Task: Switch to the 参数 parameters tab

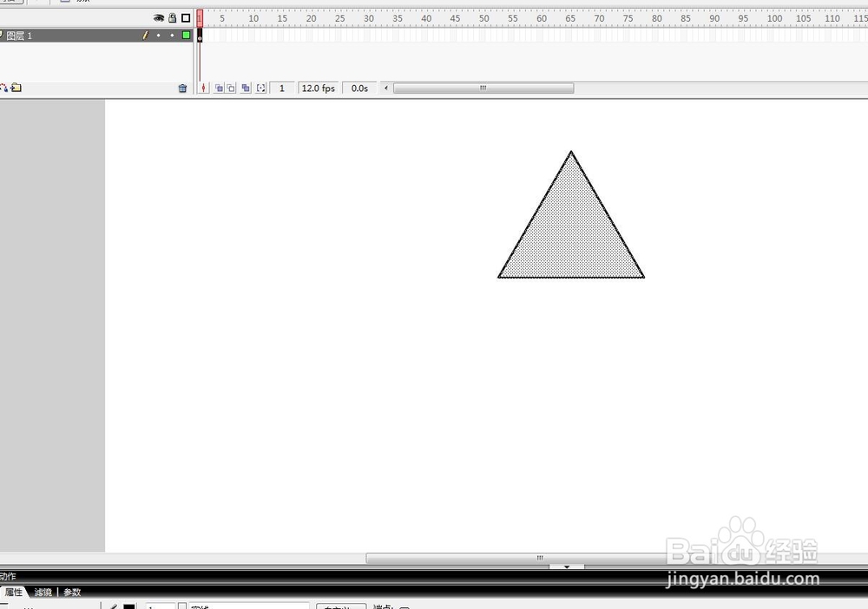Action: (72, 592)
